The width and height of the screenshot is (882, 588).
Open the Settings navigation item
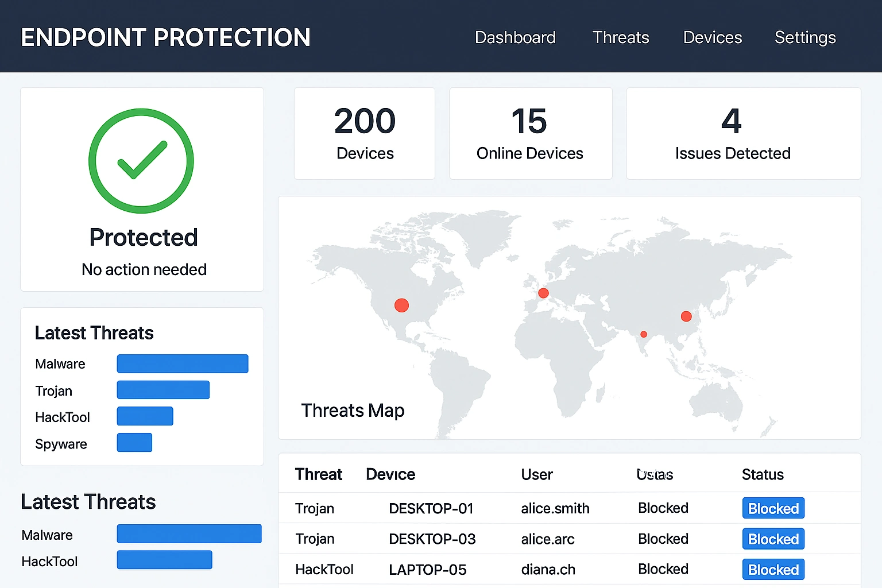[x=805, y=37]
